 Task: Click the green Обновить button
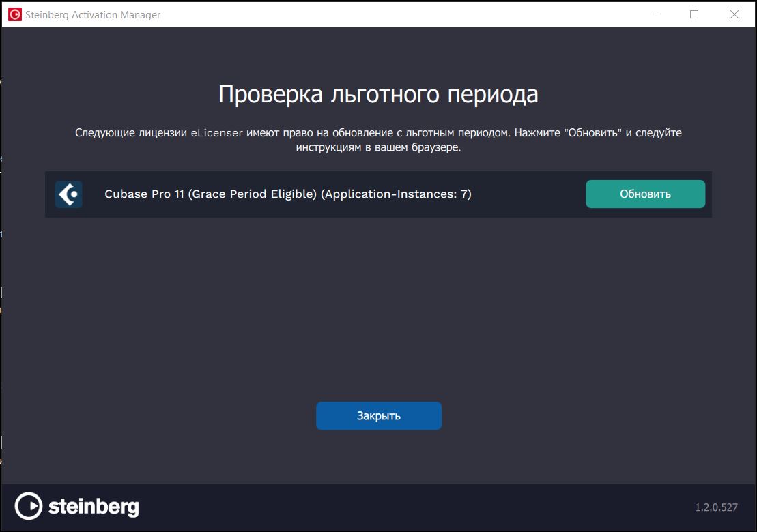pos(646,194)
